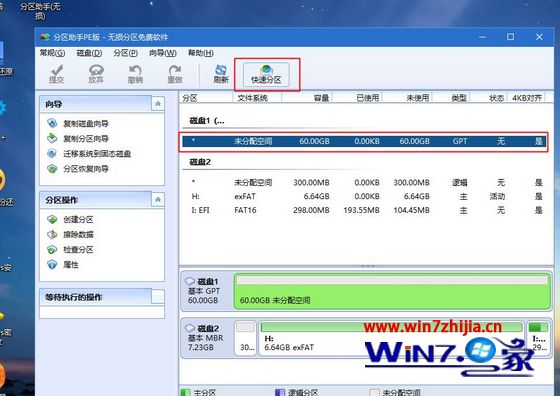Sort by the 状态 column header
The image size is (560, 396).
click(489, 97)
